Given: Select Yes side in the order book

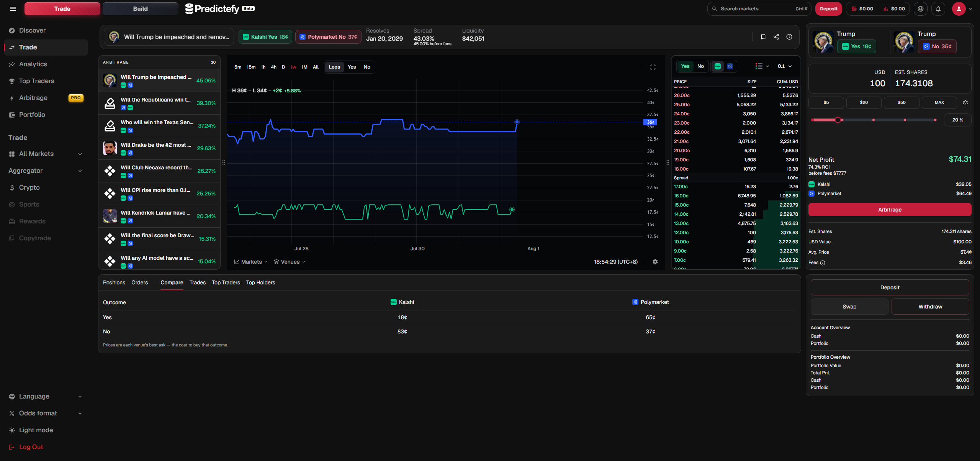Looking at the screenshot, I should [x=685, y=66].
